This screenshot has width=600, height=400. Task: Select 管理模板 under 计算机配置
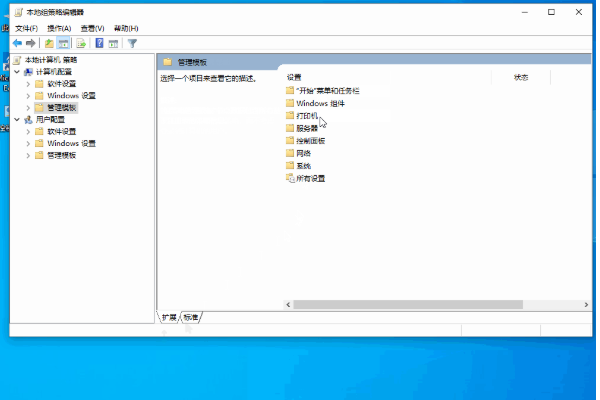62,108
